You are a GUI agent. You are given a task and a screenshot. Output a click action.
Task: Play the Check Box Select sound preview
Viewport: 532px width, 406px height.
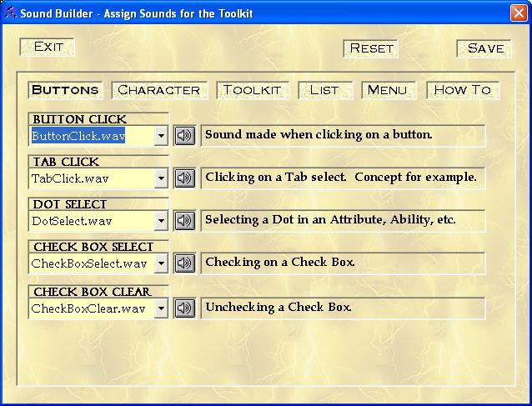click(184, 263)
